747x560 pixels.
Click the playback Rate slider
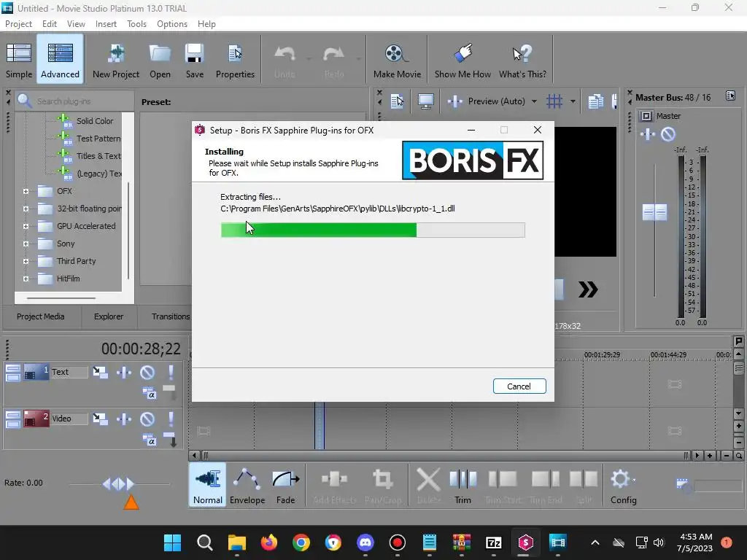(119, 484)
